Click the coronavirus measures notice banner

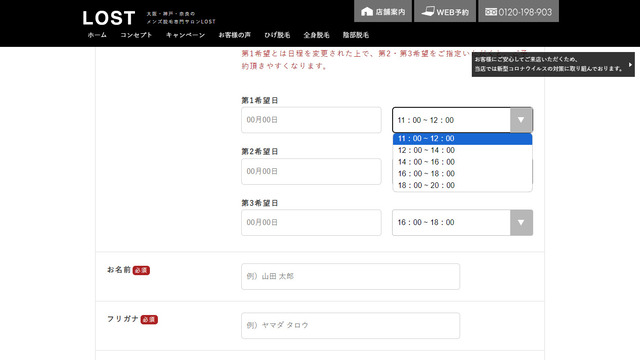click(553, 64)
